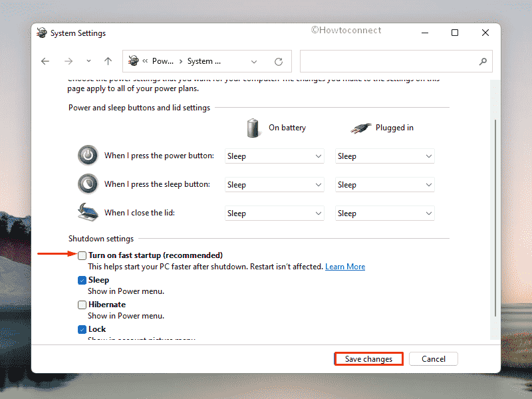Go up one level with up arrow
532x399 pixels.
click(108, 61)
